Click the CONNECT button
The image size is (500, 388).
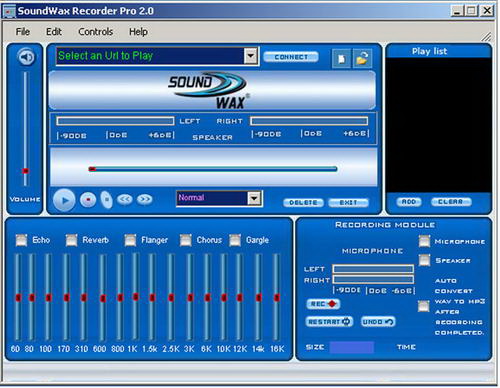pyautogui.click(x=291, y=57)
